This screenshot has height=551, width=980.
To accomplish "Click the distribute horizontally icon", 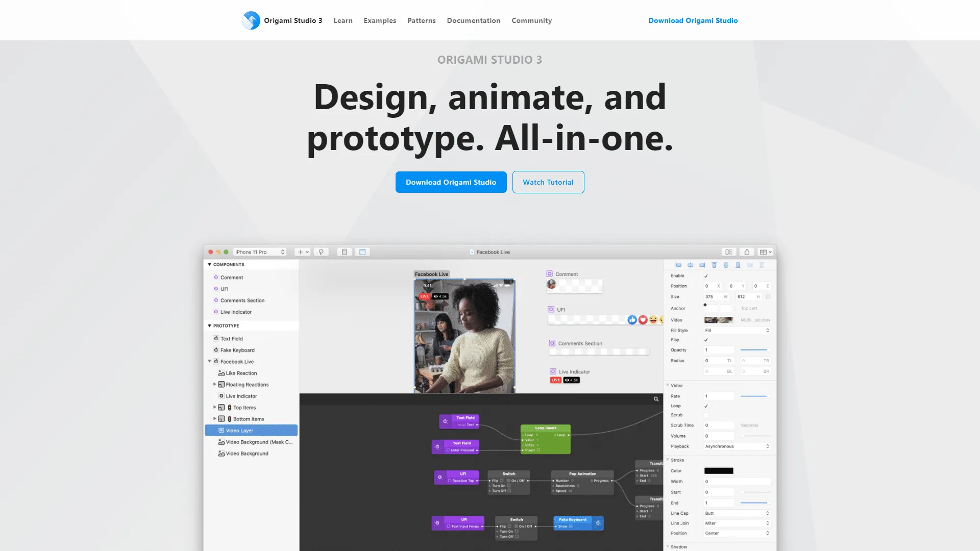I will (x=750, y=265).
